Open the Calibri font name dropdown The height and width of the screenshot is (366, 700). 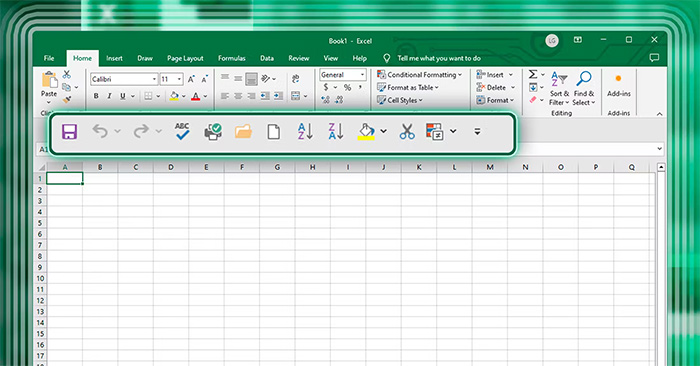[x=154, y=79]
